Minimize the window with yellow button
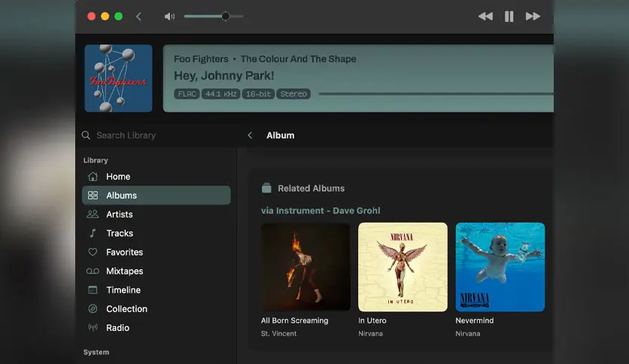Viewport: 629px width, 364px height. [105, 17]
